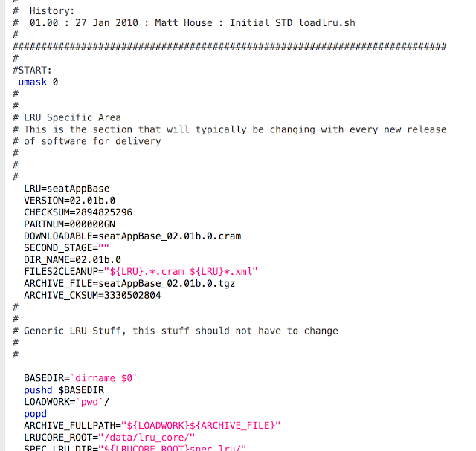The width and height of the screenshot is (476, 451).
Task: Click the PARTNUM=000000GN line
Action: (69, 224)
